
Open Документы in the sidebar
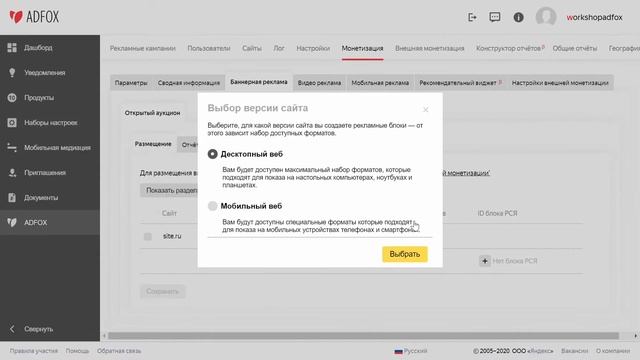50,197
